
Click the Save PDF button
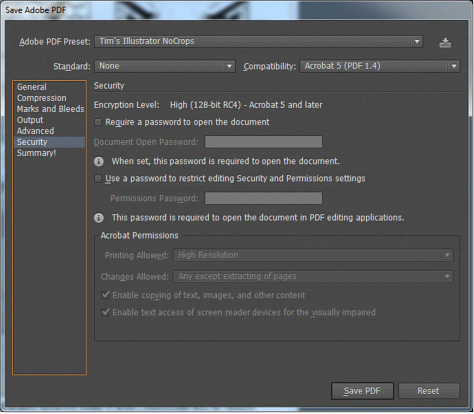[x=362, y=391]
